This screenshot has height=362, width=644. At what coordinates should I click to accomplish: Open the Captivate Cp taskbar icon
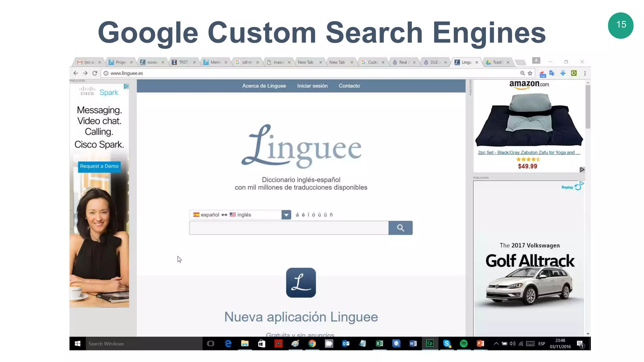(430, 343)
